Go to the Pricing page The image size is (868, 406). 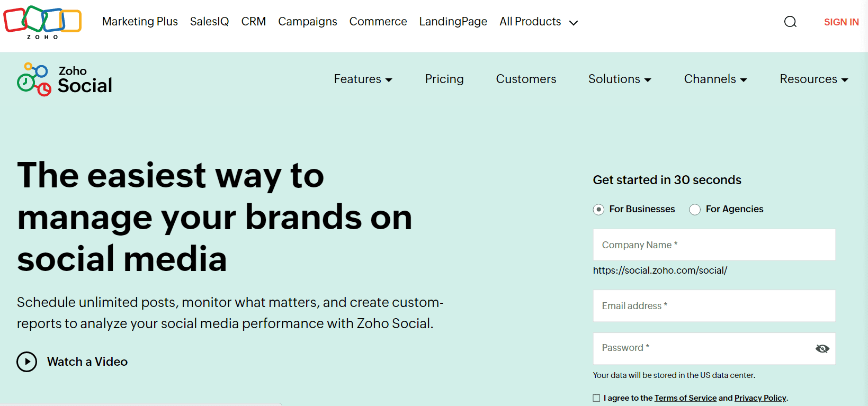pos(444,79)
